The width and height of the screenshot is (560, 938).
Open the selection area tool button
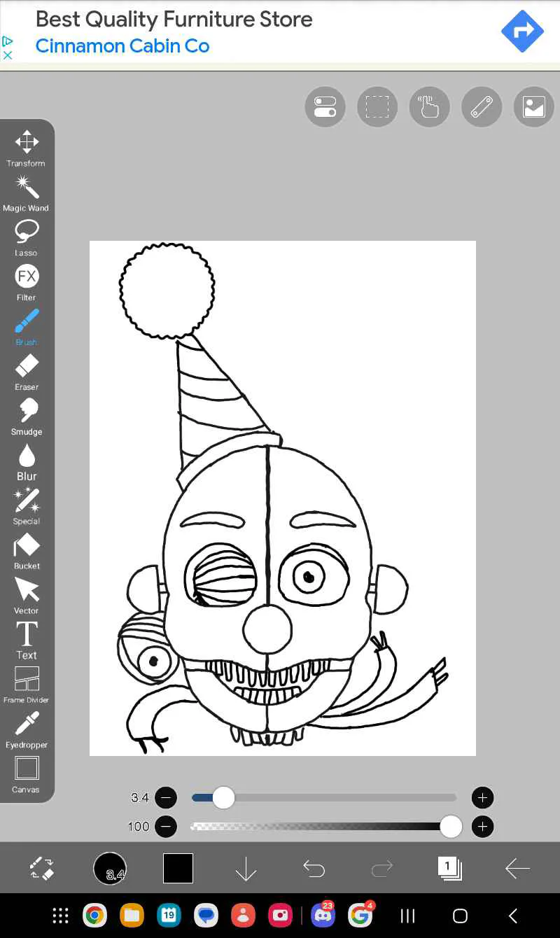click(x=377, y=107)
